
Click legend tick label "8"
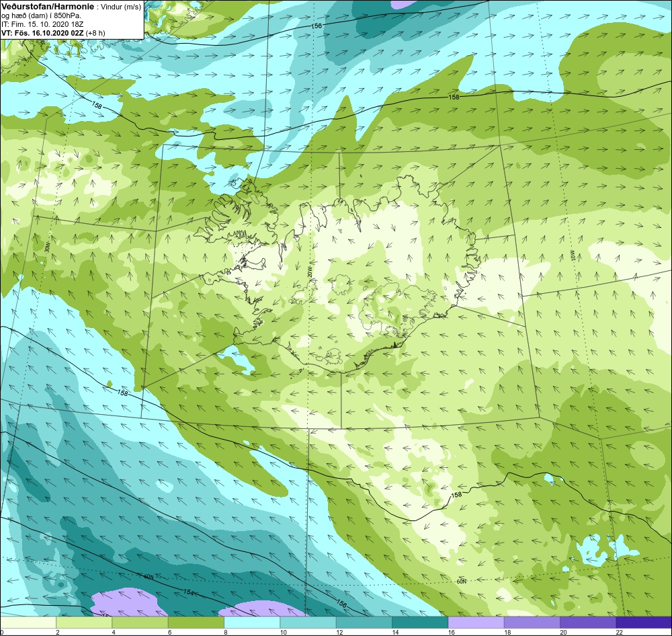pos(225,632)
